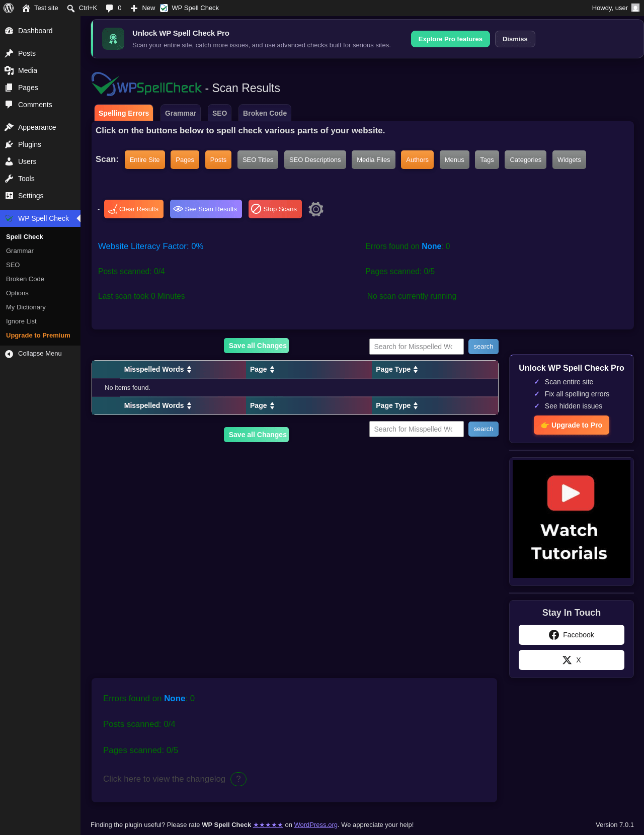Click the Settings sliders icon
The height and width of the screenshot is (835, 644).
pos(9,196)
